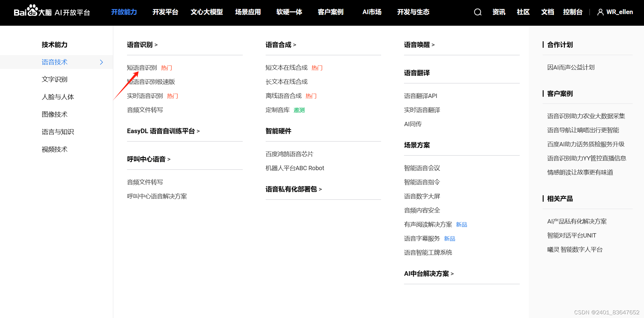
Task: Open the 语音唤醒 > section heading
Action: [x=419, y=45]
